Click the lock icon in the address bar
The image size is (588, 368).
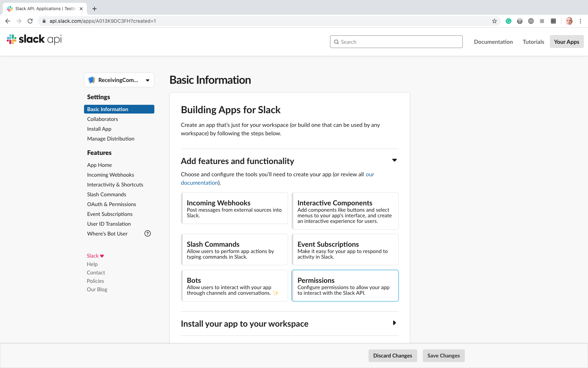[x=44, y=21]
